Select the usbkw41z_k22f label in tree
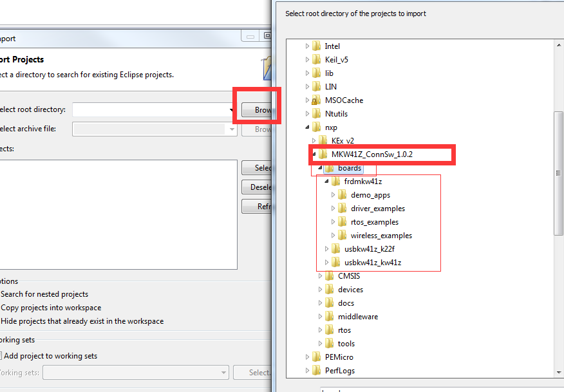This screenshot has height=392, width=564. point(370,249)
